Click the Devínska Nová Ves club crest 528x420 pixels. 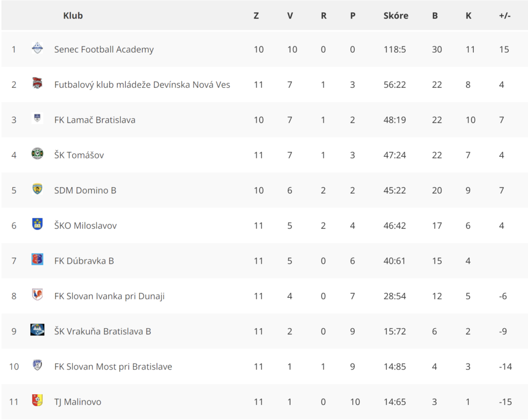(37, 83)
